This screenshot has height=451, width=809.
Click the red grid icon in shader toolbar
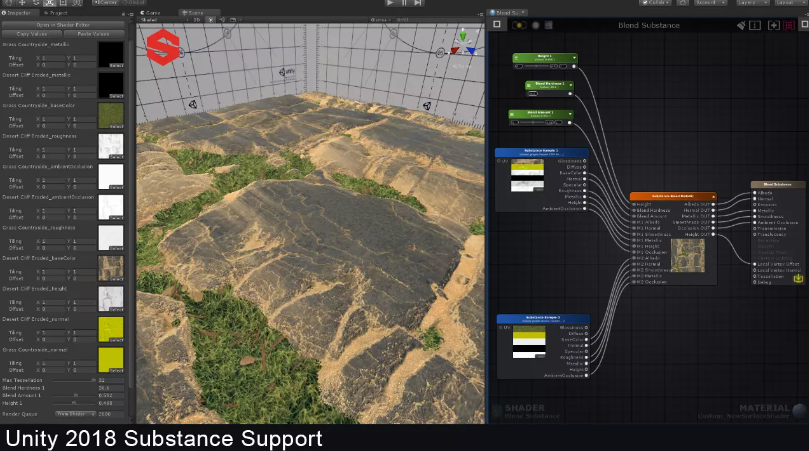(789, 25)
